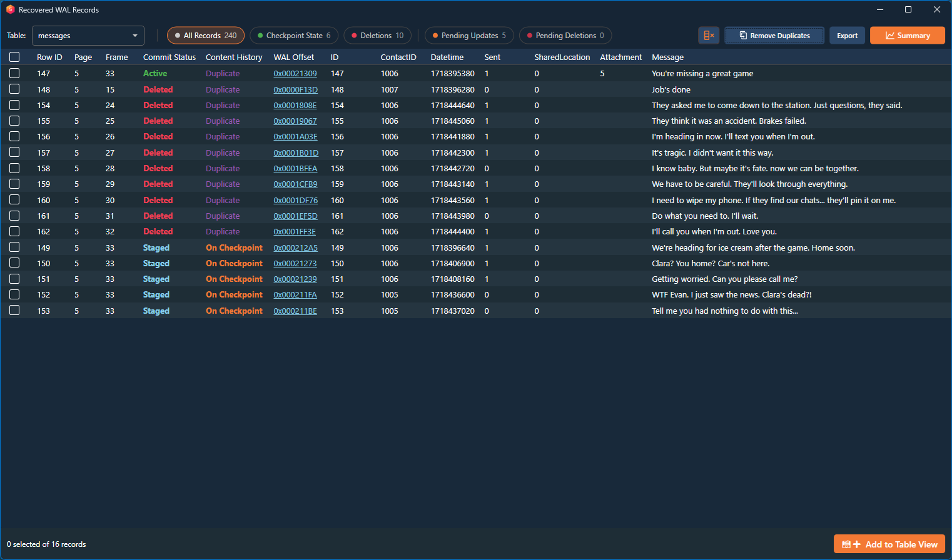Viewport: 952px width, 560px height.
Task: Sort by the Row ID column header
Action: coord(49,57)
